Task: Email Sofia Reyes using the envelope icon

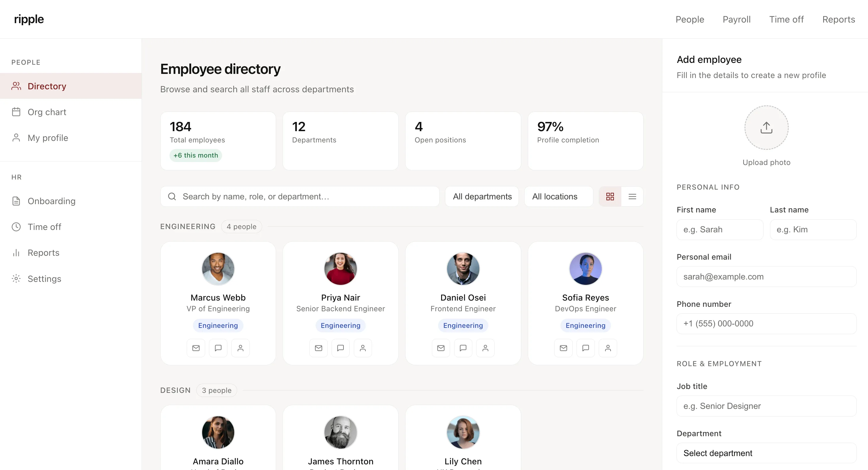Action: (563, 348)
